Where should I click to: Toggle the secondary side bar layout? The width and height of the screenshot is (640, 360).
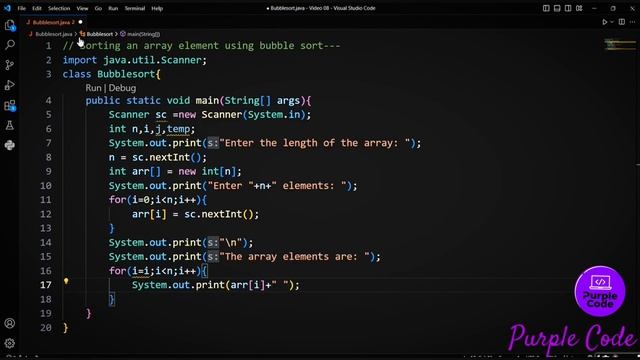tap(568, 8)
